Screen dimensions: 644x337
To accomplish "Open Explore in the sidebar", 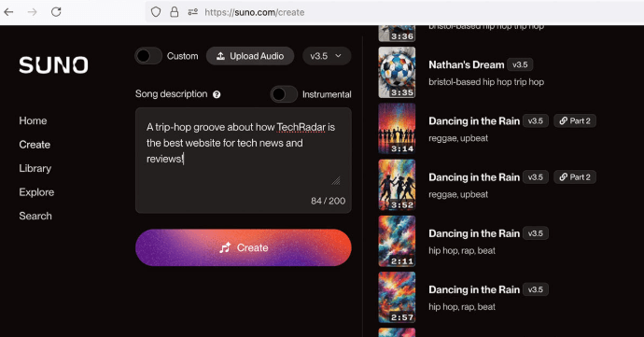I will 36,192.
